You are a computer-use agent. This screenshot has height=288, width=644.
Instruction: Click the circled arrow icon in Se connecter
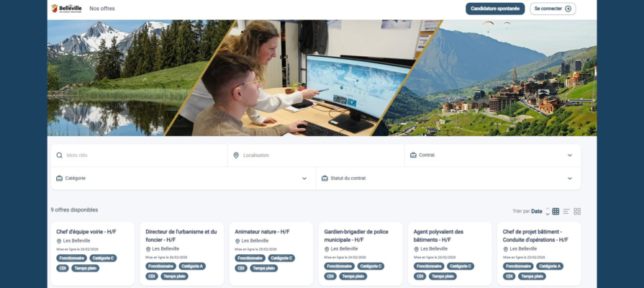pos(568,9)
